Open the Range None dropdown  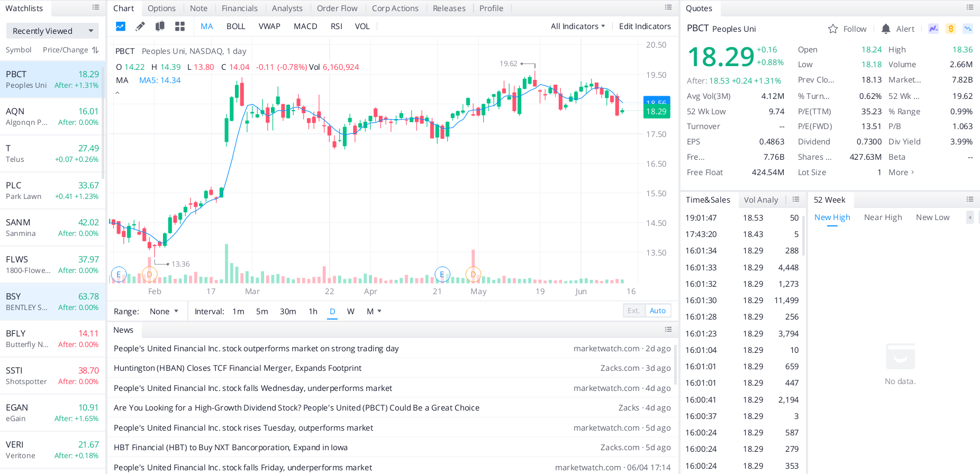(164, 312)
